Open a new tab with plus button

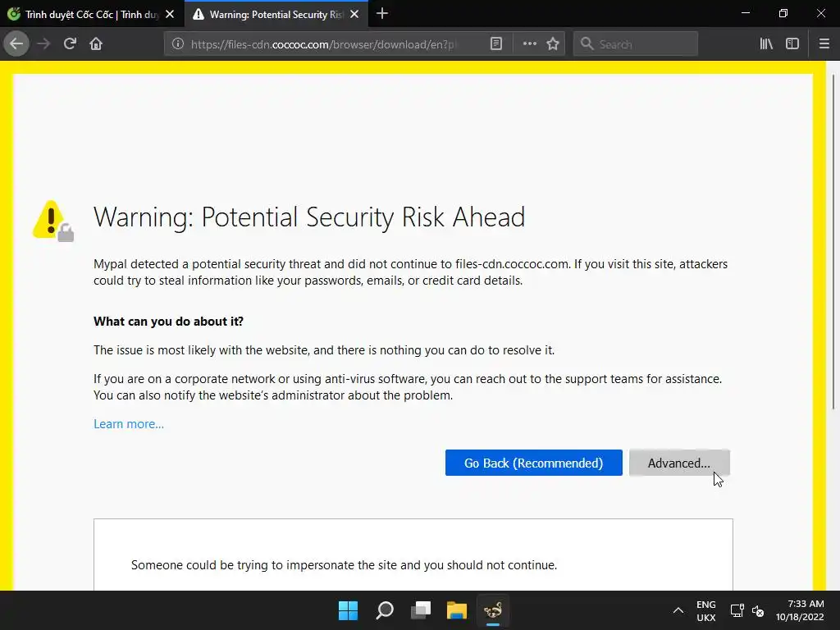click(382, 14)
